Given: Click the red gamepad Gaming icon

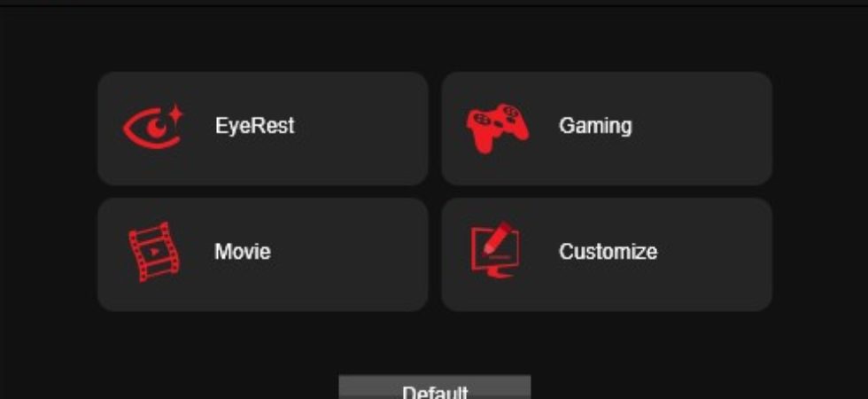Looking at the screenshot, I should tap(497, 128).
